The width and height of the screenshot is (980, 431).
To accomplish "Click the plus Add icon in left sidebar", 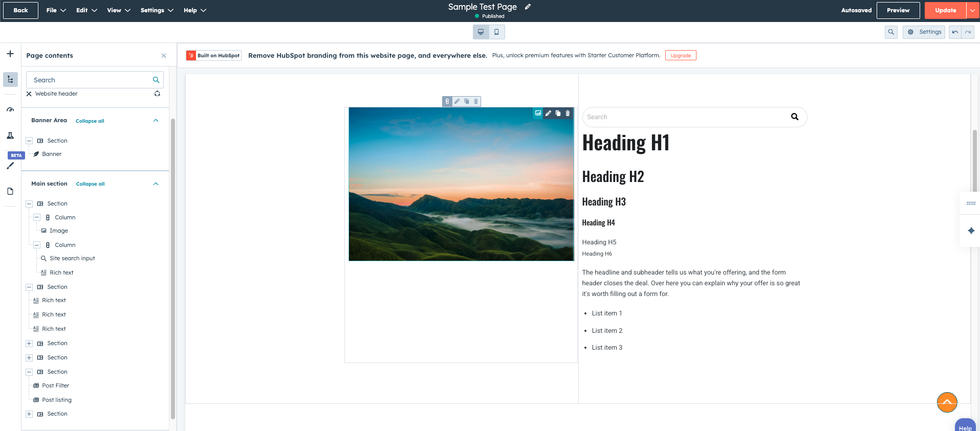I will [x=10, y=54].
